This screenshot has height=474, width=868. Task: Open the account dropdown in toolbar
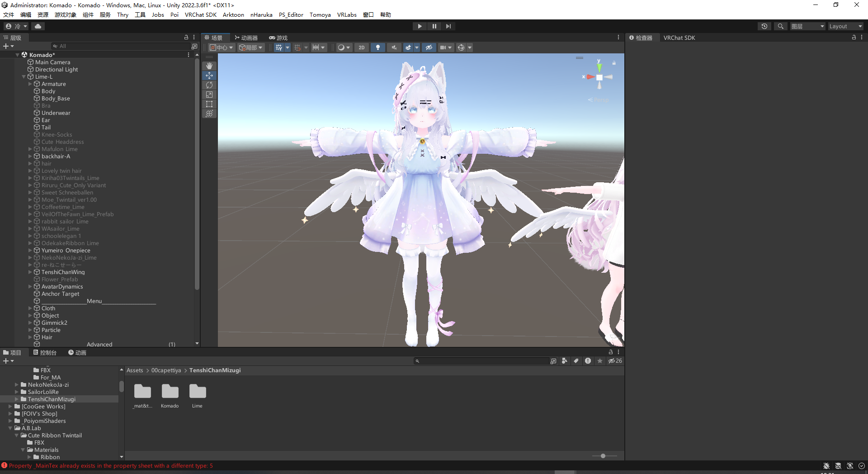(x=16, y=26)
